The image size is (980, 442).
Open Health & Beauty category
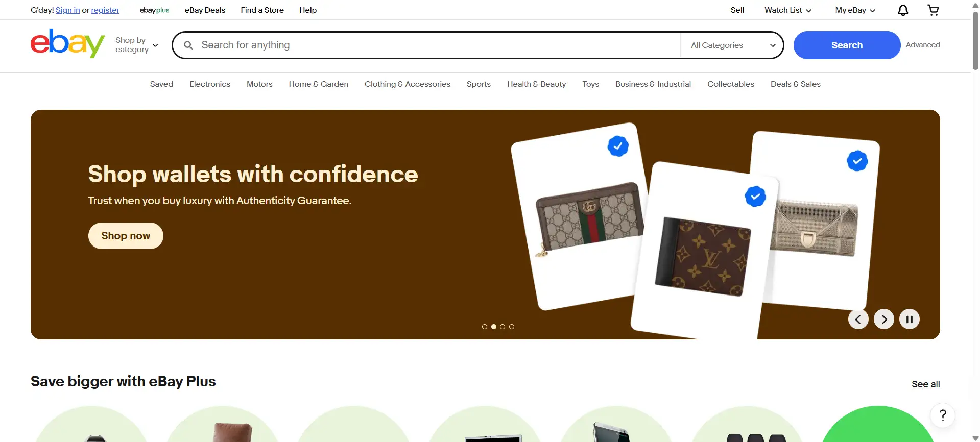(x=537, y=84)
